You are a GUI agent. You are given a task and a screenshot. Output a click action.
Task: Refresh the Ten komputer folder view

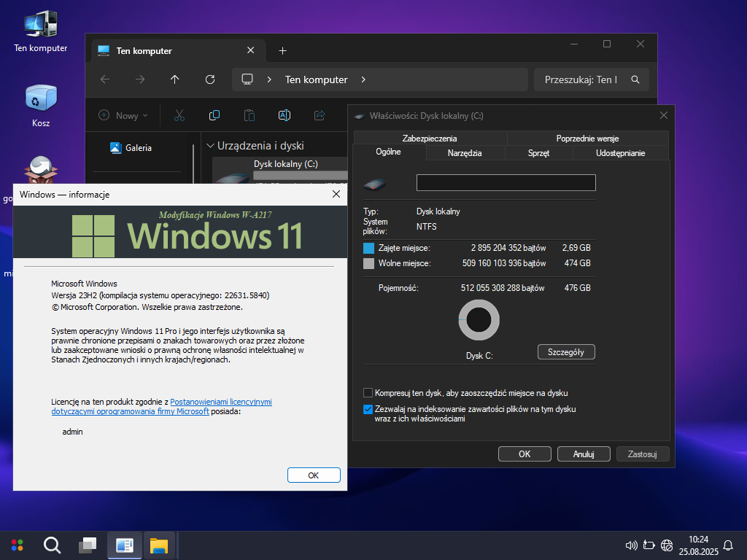point(210,79)
